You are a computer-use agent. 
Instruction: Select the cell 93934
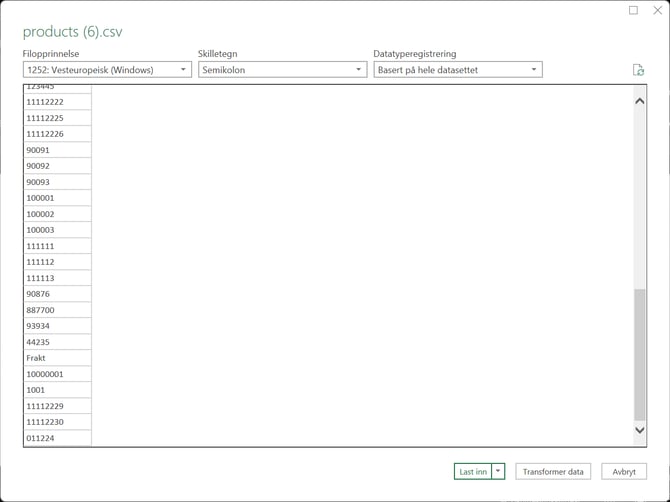(x=58, y=326)
